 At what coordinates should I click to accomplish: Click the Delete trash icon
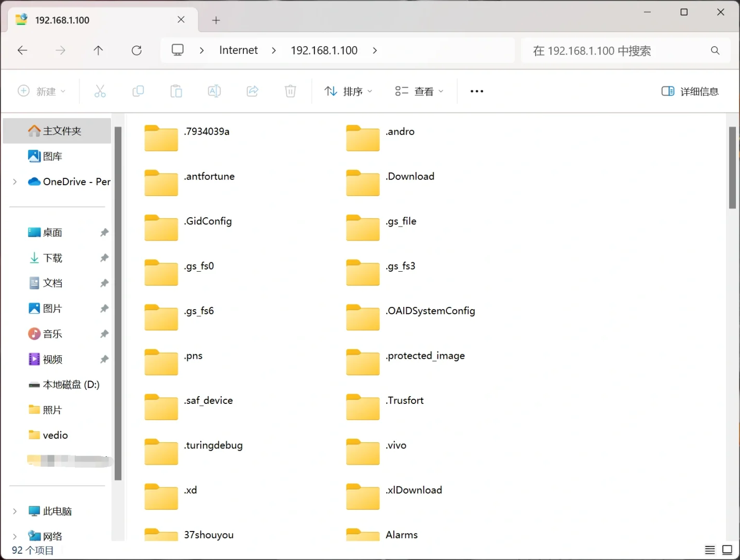(x=291, y=91)
